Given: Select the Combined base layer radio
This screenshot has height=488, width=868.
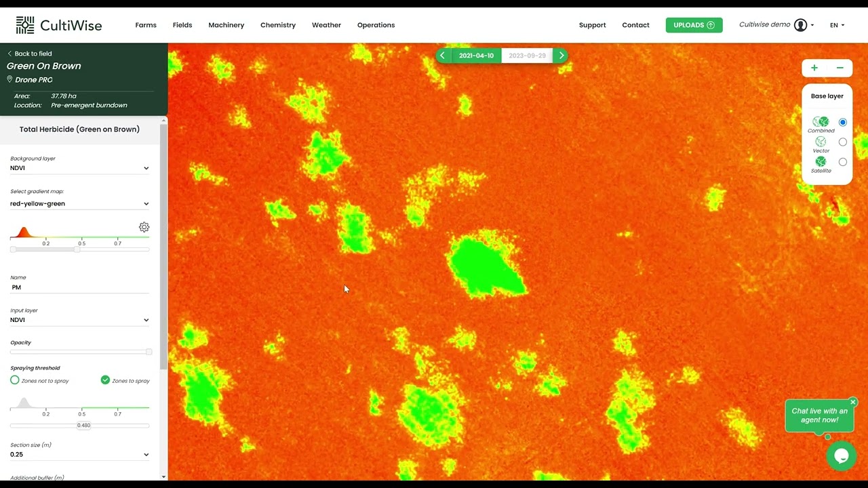Looking at the screenshot, I should 843,122.
